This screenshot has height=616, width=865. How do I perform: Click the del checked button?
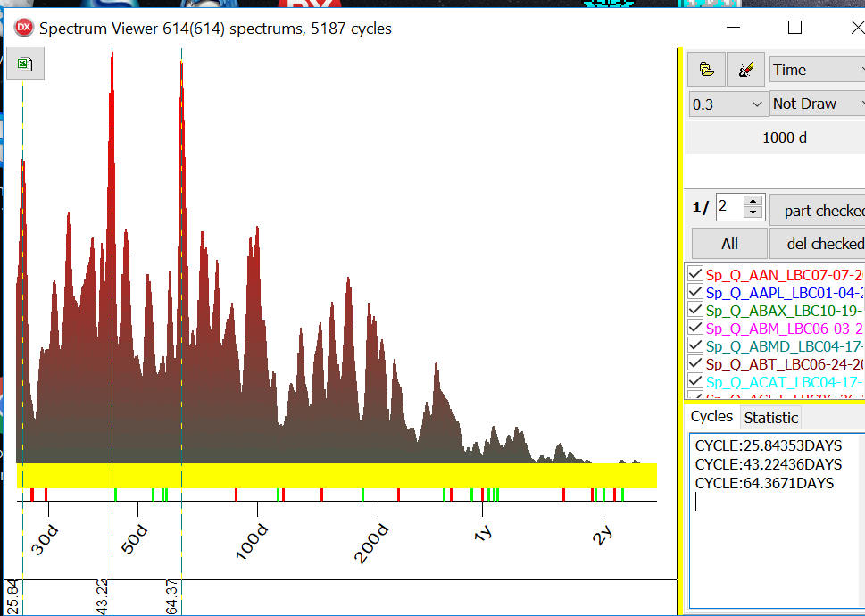tap(817, 244)
